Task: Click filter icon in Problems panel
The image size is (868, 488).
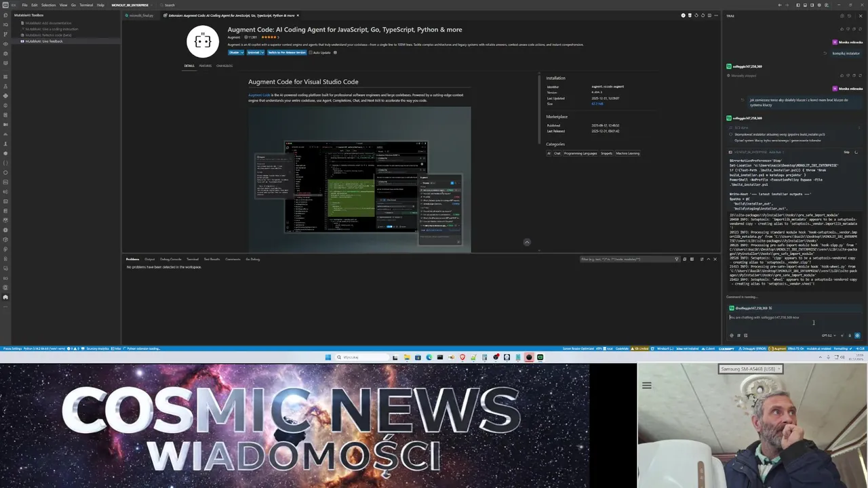Action: coord(676,259)
